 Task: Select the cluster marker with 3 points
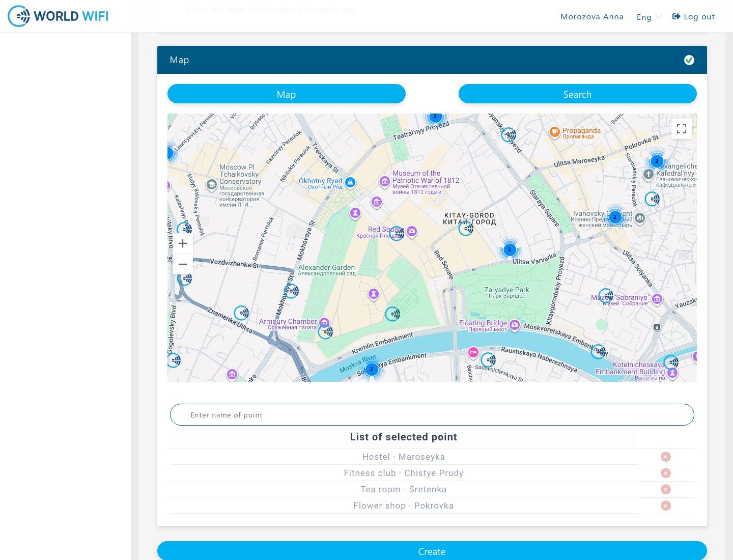pyautogui.click(x=509, y=249)
